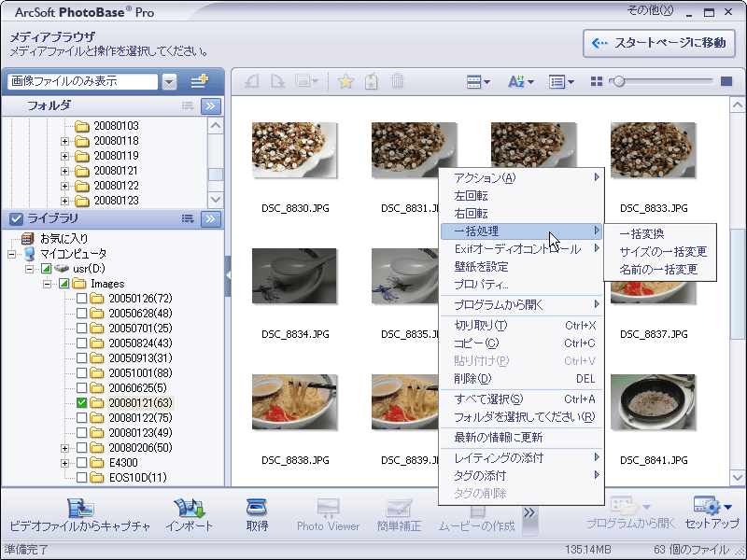
Task: Click the library panel list-view icon
Action: (188, 218)
